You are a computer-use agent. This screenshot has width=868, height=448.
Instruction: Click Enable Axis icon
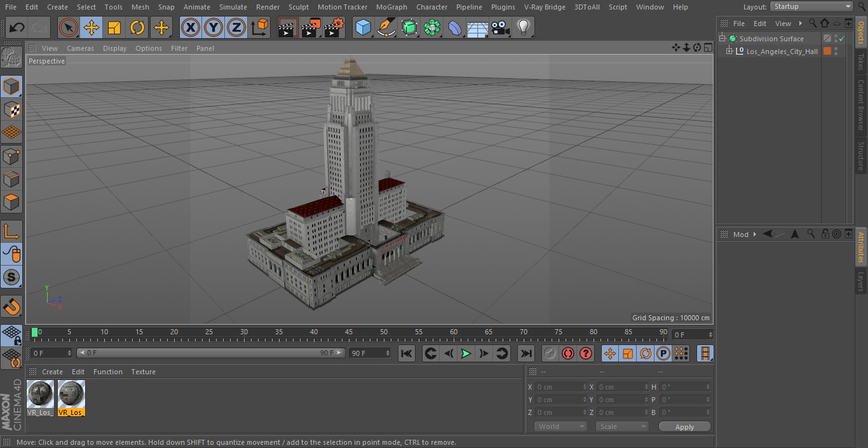(x=11, y=231)
